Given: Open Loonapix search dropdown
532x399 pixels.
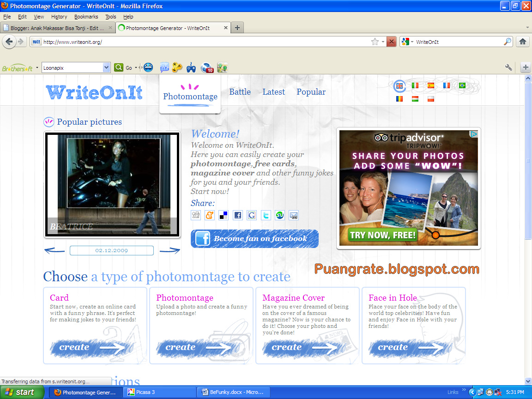Looking at the screenshot, I should coord(106,67).
